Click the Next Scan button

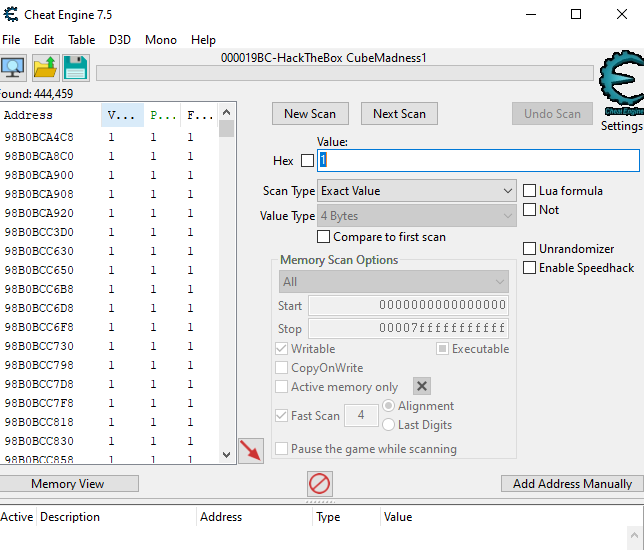tap(399, 114)
